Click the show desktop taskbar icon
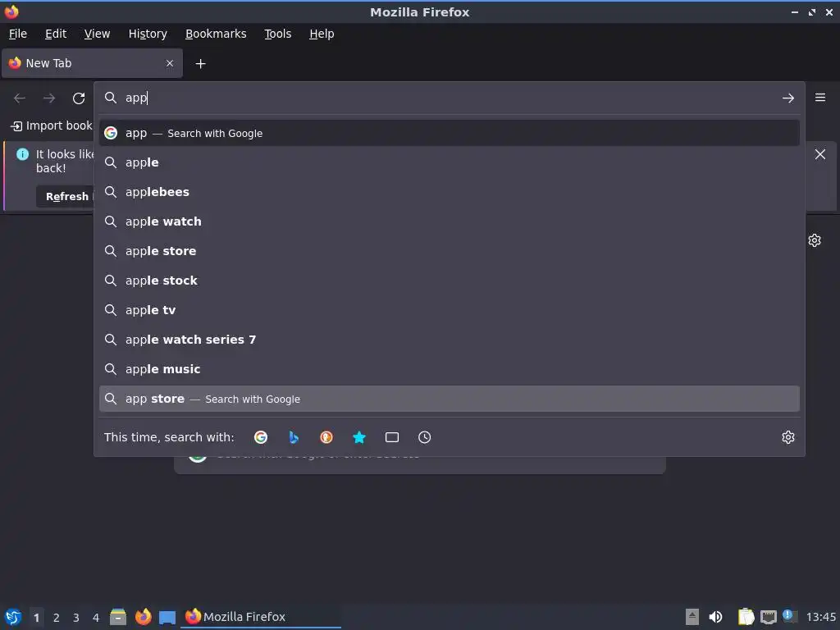 pyautogui.click(x=167, y=617)
